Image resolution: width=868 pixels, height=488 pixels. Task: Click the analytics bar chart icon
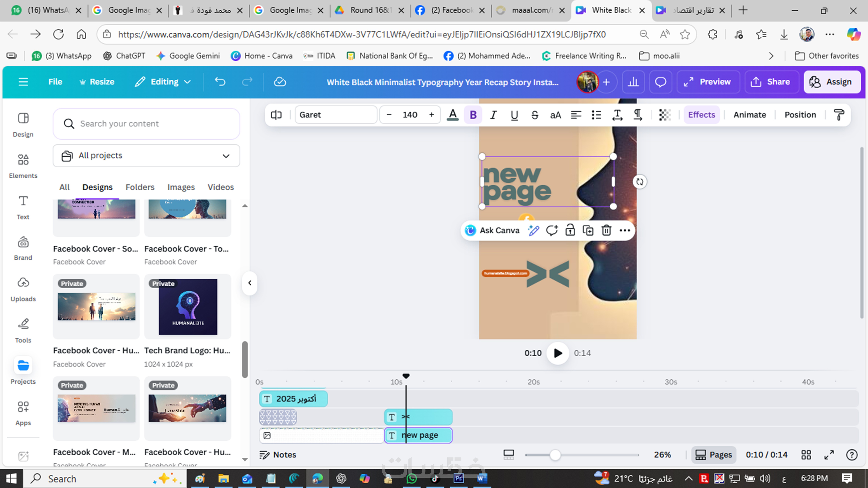[633, 82]
